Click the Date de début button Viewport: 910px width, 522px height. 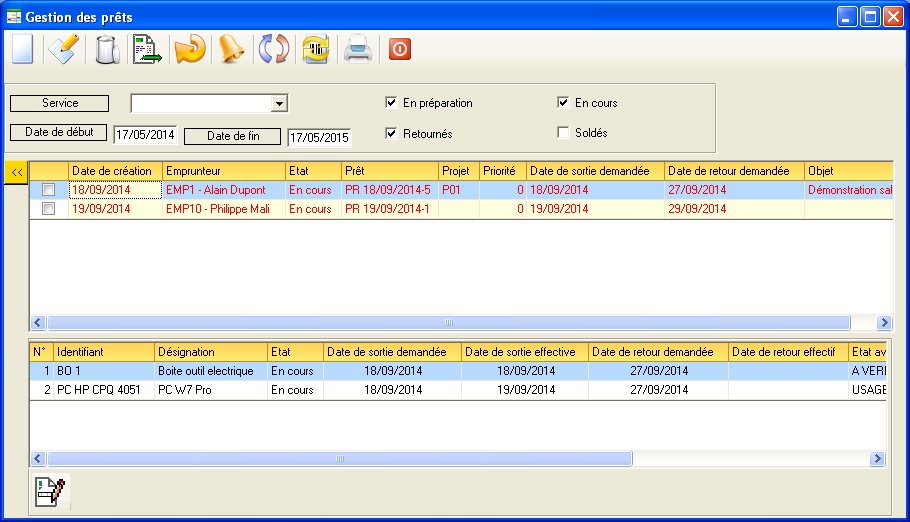pyautogui.click(x=59, y=132)
